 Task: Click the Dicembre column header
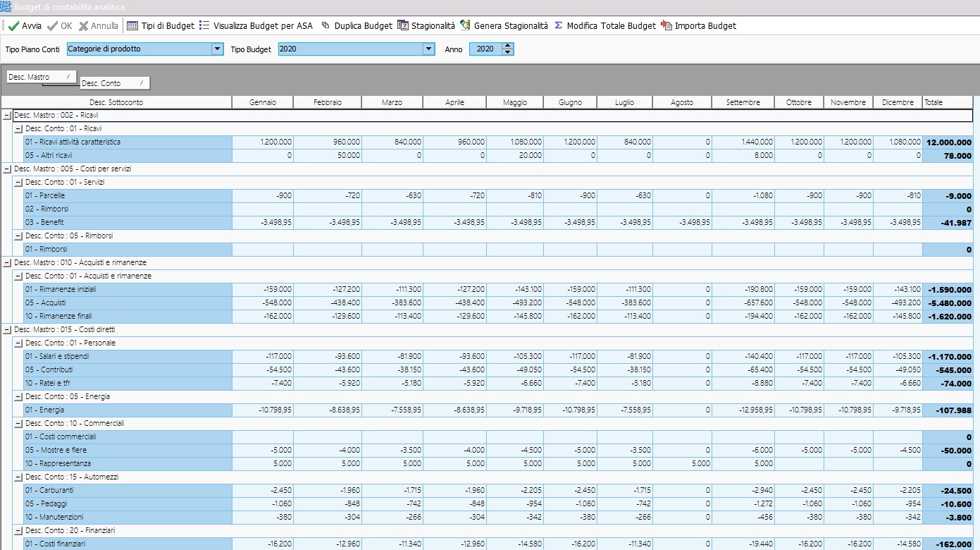(898, 102)
